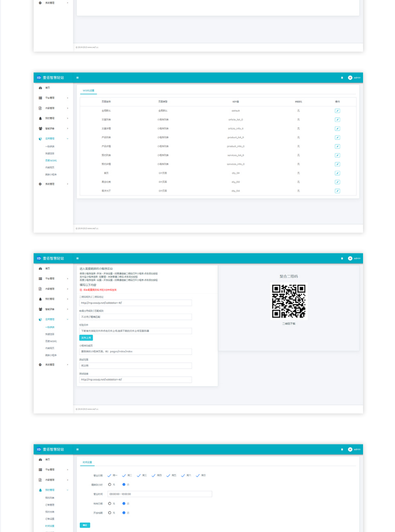The height and width of the screenshot is (532, 395).
Task: Select 是 radio in row above 营业时间 field
Action: [x=110, y=485]
